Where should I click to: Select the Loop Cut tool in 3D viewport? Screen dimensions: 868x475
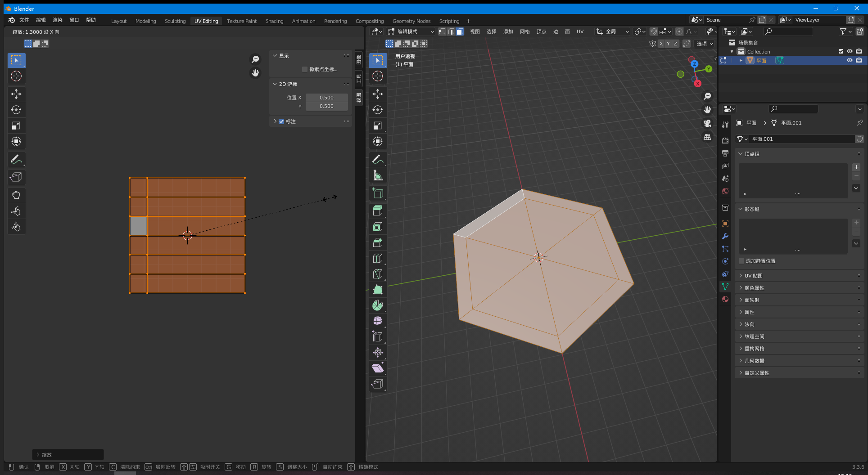click(378, 258)
